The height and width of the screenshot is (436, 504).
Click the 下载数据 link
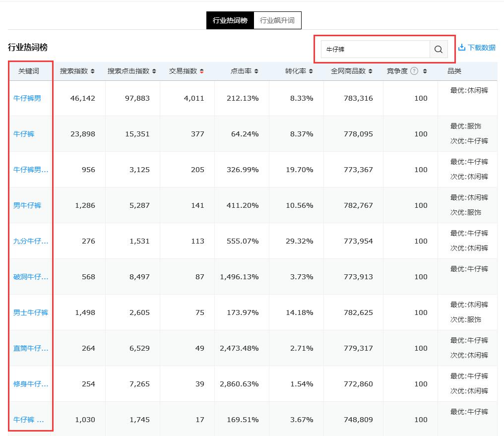point(481,48)
